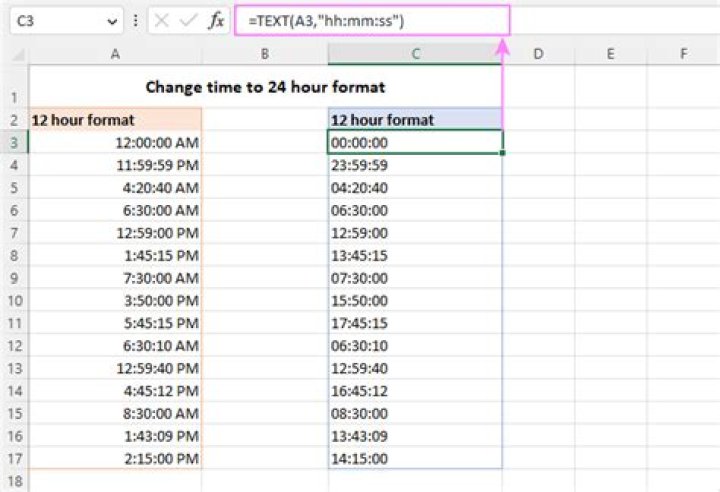Select the '12 hour format' header in column C

tap(414, 120)
